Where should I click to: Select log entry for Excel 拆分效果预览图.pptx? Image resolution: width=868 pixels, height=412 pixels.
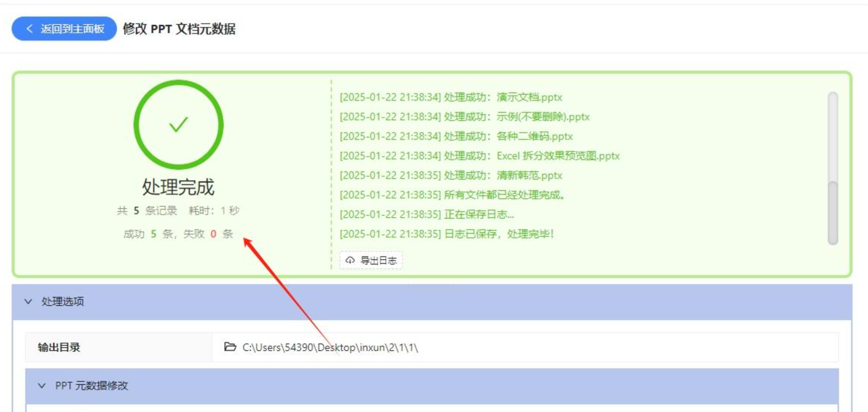(x=480, y=156)
